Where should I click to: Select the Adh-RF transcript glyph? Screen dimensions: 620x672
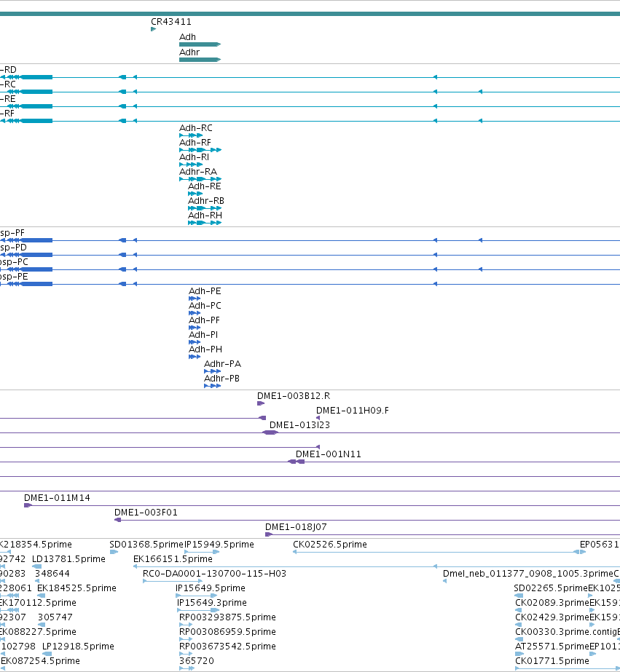200,150
